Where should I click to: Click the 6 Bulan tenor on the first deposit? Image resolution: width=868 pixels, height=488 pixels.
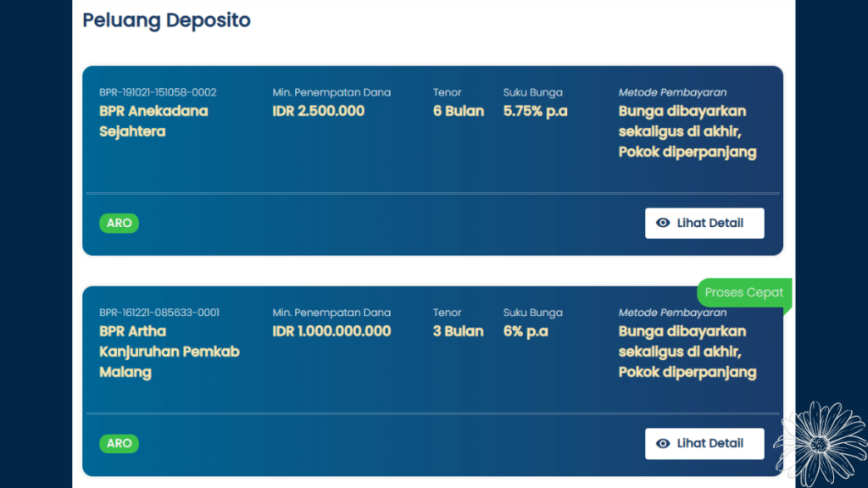(x=458, y=110)
